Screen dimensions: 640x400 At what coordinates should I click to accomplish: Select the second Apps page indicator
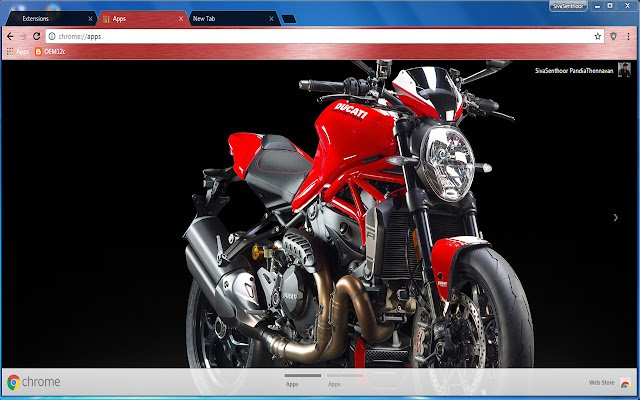[345, 380]
